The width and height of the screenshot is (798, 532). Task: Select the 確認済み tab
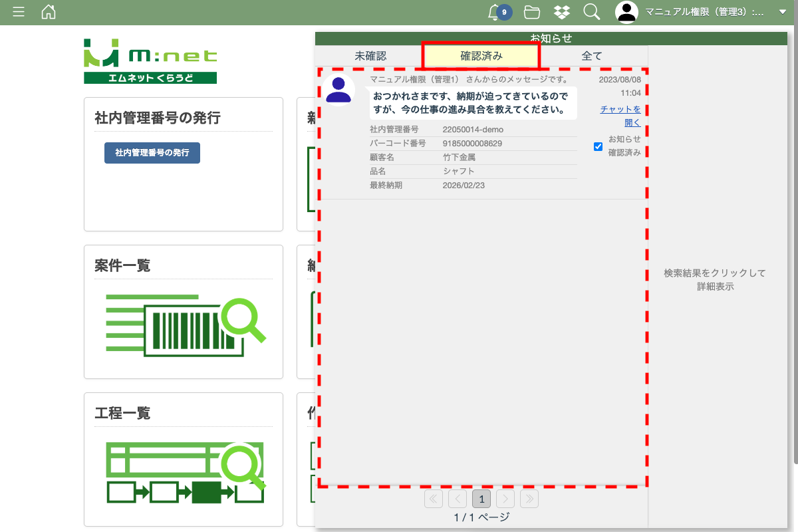coord(481,56)
